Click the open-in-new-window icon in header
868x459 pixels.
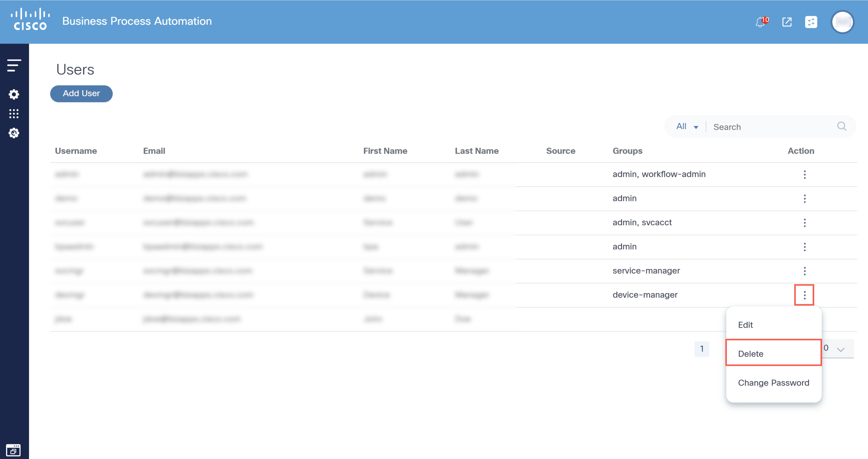787,22
